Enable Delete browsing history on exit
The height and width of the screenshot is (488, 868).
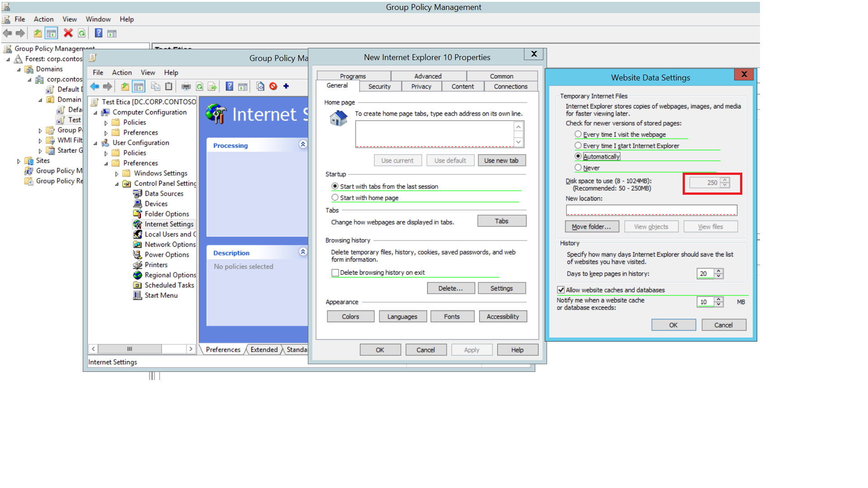coord(335,272)
